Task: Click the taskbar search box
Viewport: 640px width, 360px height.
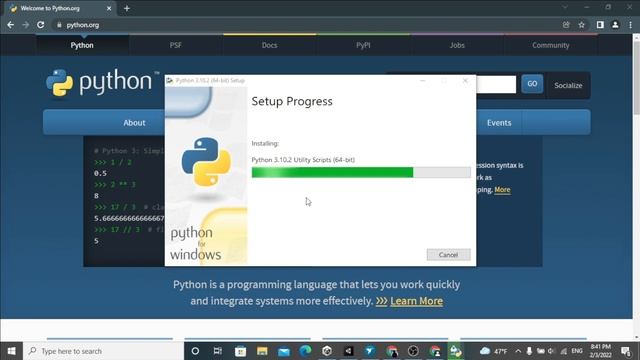Action: [x=104, y=351]
